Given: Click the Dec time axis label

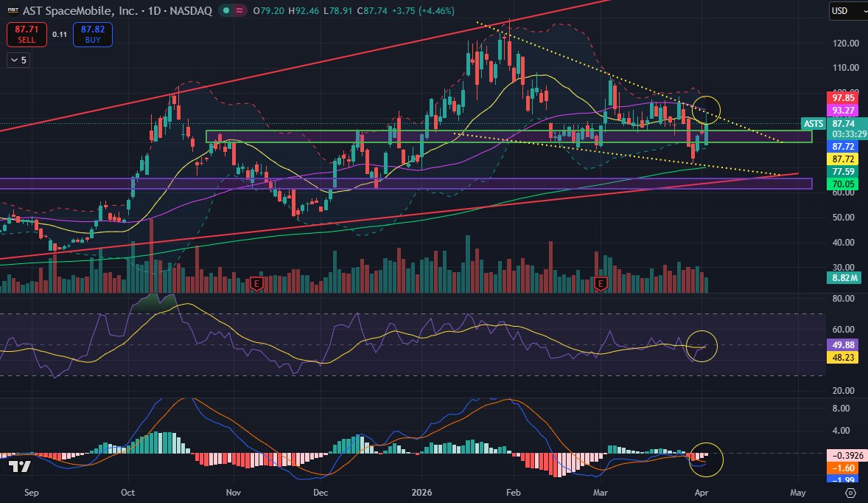Looking at the screenshot, I should (321, 493).
